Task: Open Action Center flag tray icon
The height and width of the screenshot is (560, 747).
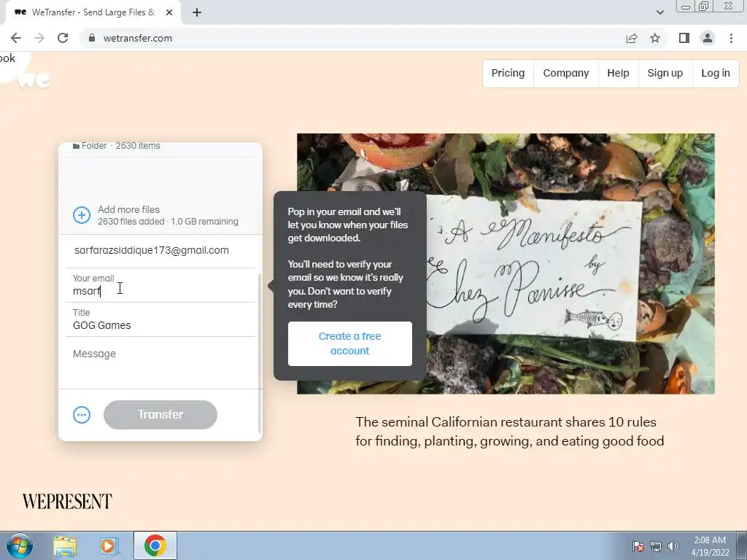Action: point(638,546)
